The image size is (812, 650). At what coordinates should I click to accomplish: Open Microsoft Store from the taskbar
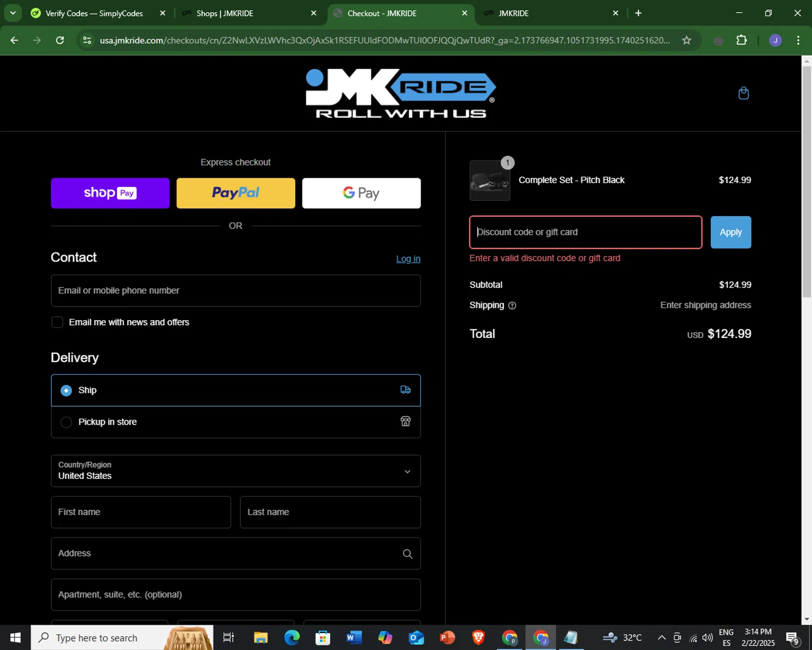point(323,638)
